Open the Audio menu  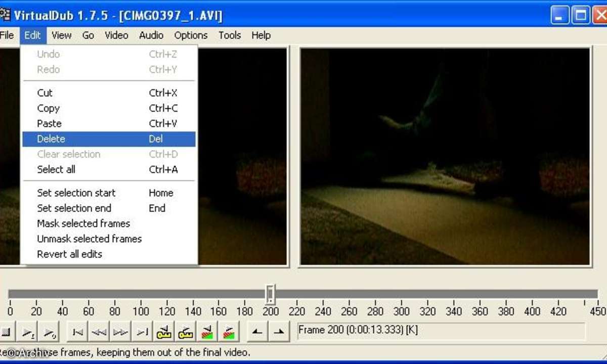point(151,35)
